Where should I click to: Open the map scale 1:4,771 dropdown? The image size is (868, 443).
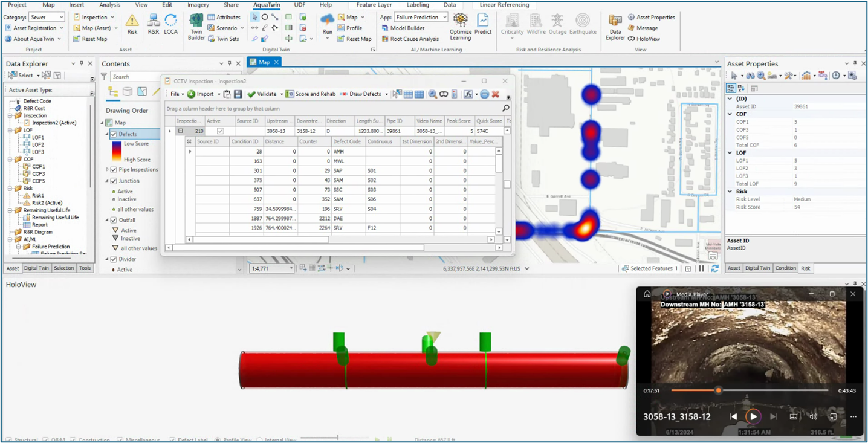tap(291, 268)
